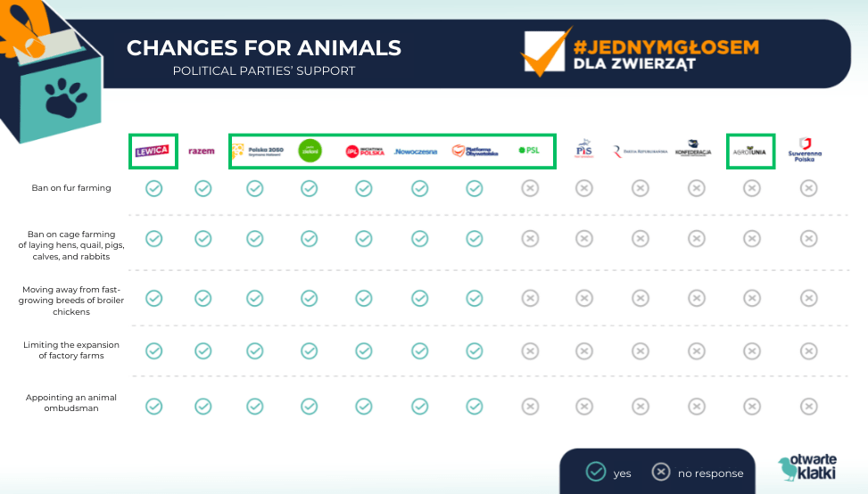868x494 pixels.
Task: Click the 'no response' legend X icon
Action: [x=660, y=472]
